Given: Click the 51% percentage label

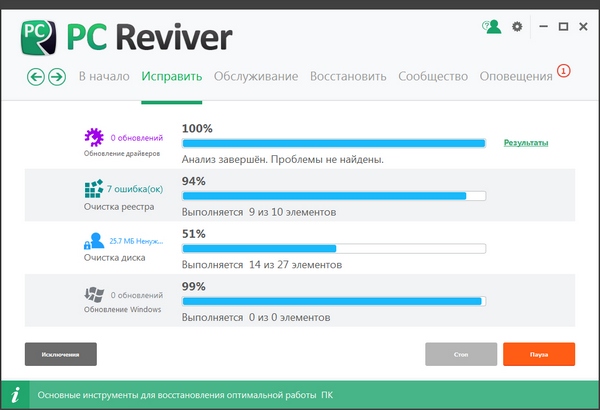Looking at the screenshot, I should (x=194, y=234).
